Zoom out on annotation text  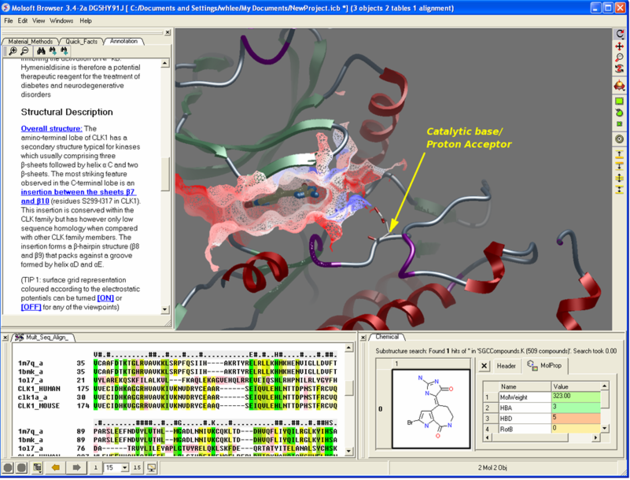click(x=25, y=51)
